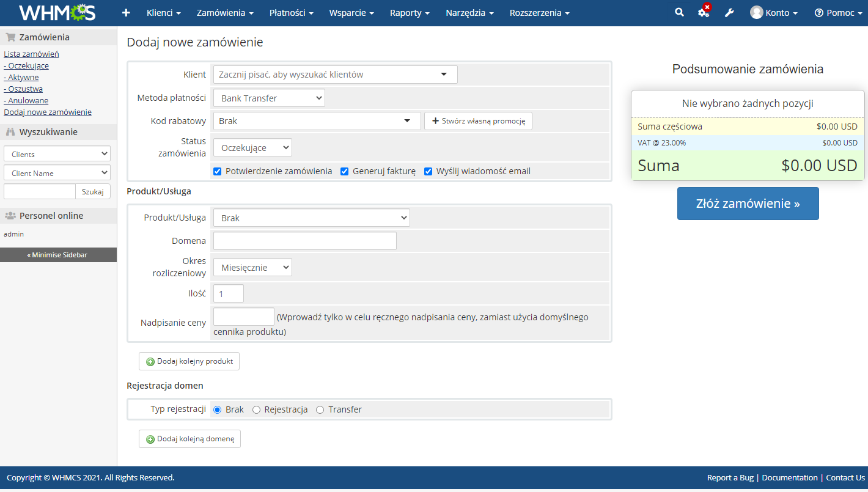The height and width of the screenshot is (492, 868).
Task: Open the wrench configuration icon
Action: 729,13
